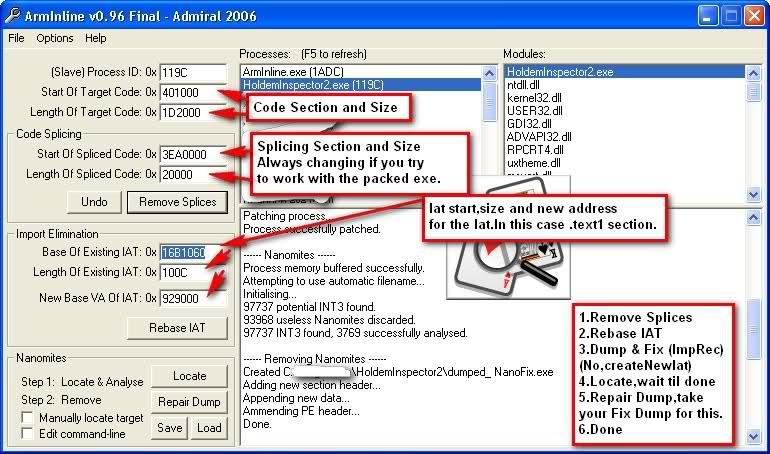Screen dimensions: 770x454
Task: Click the Load button
Action: [209, 428]
